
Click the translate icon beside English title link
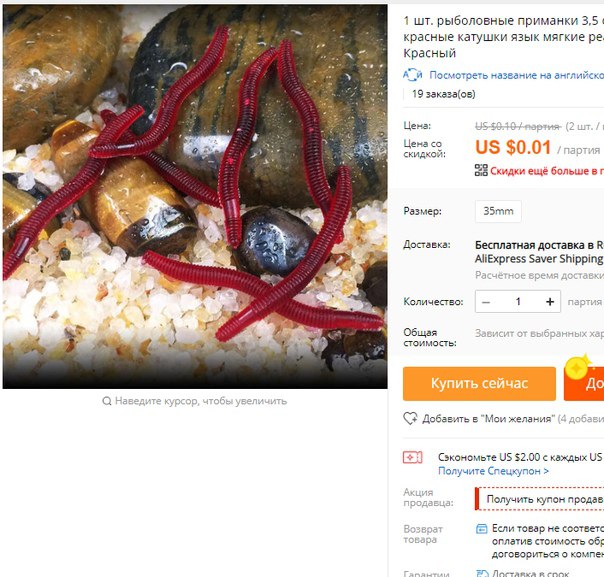tap(413, 75)
